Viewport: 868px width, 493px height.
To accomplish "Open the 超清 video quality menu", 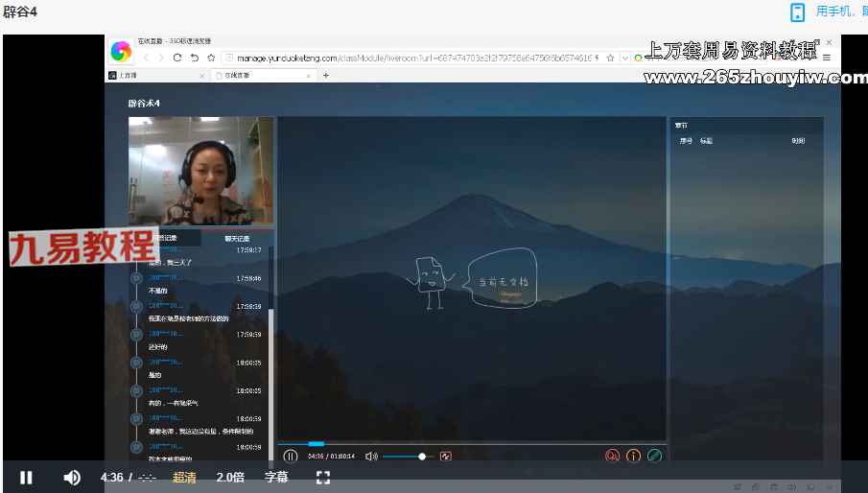I will click(x=184, y=477).
